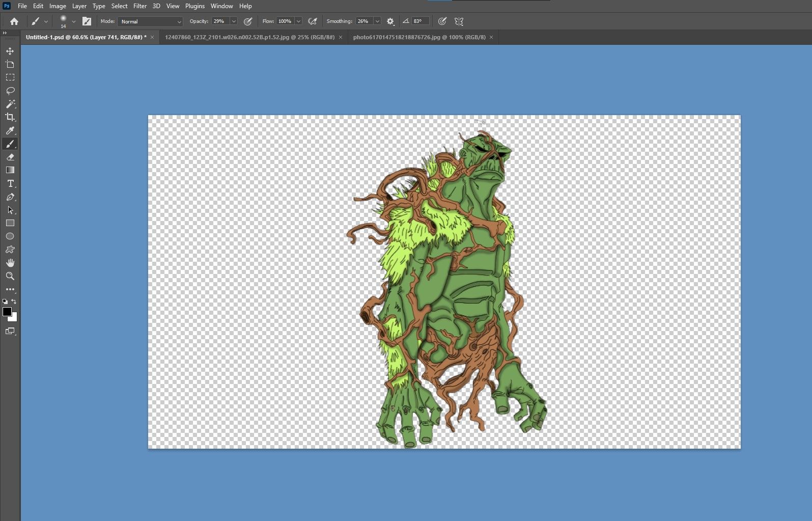Select the Gradient tool
Image resolution: width=812 pixels, height=521 pixels.
10,170
